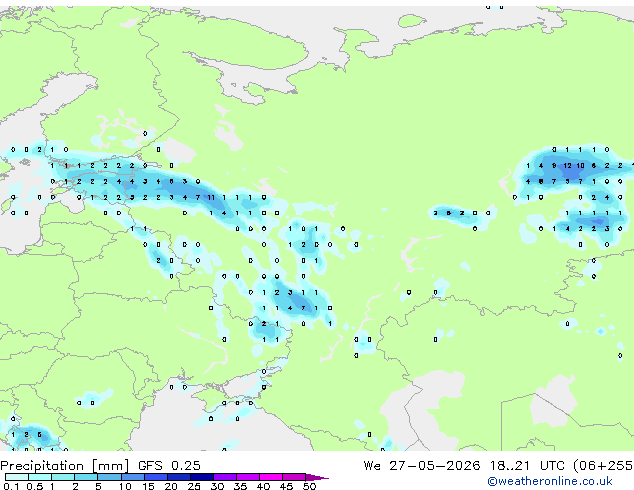Screen dimensions: 634x490
Task: Click legend scale label "50"
Action: (310, 486)
